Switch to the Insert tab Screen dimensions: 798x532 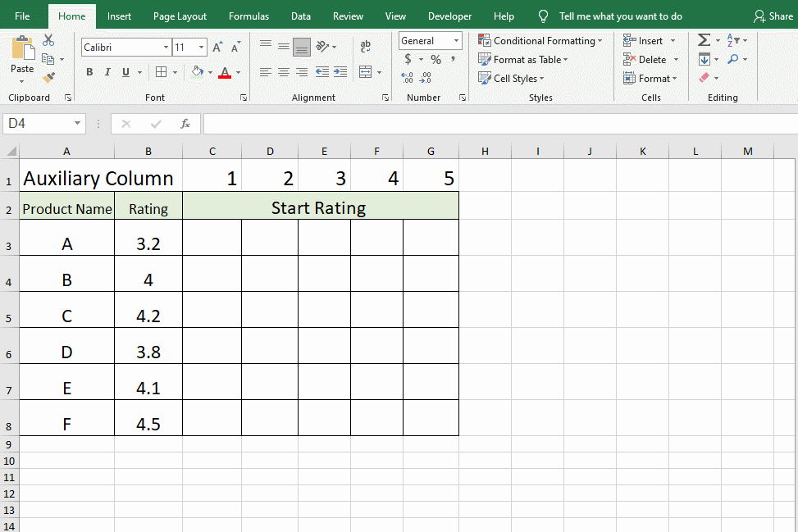click(x=119, y=16)
